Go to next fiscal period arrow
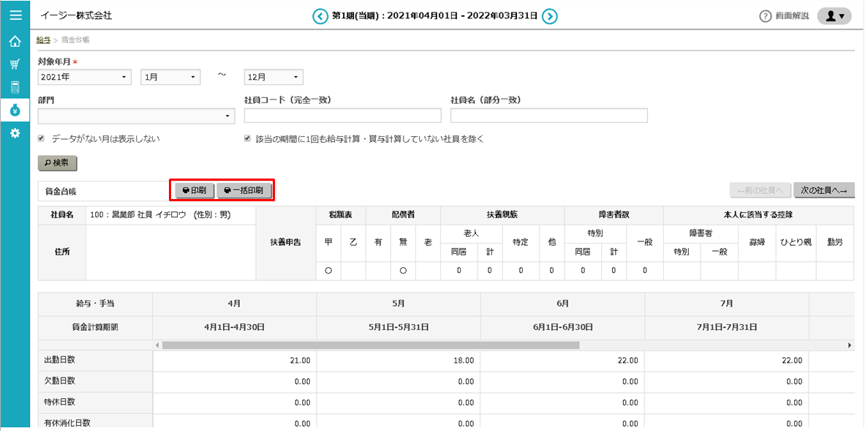 [551, 16]
